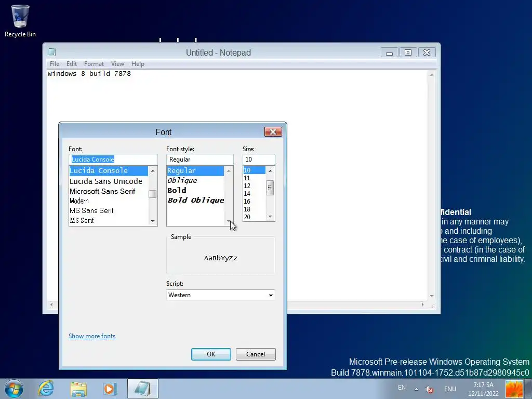Viewport: 532px width, 399px height.
Task: Click Cancel in the Font dialog
Action: [256, 354]
